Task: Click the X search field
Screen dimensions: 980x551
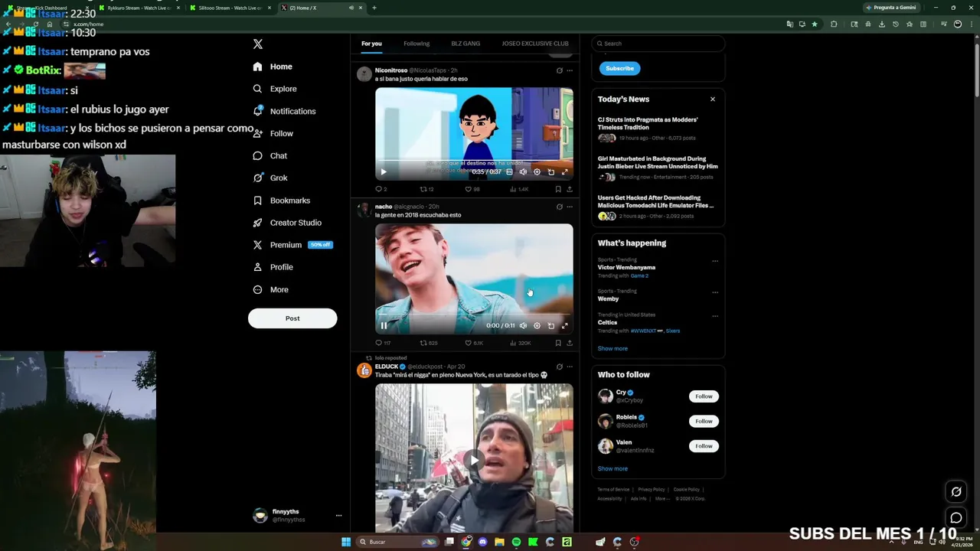Action: coord(658,44)
